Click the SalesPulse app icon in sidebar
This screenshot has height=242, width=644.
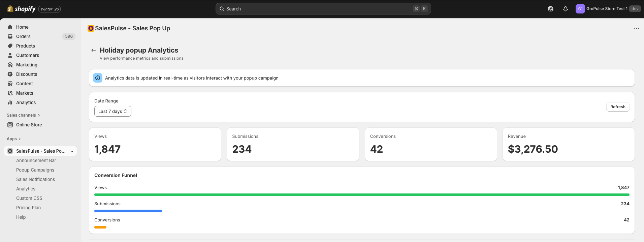click(10, 151)
